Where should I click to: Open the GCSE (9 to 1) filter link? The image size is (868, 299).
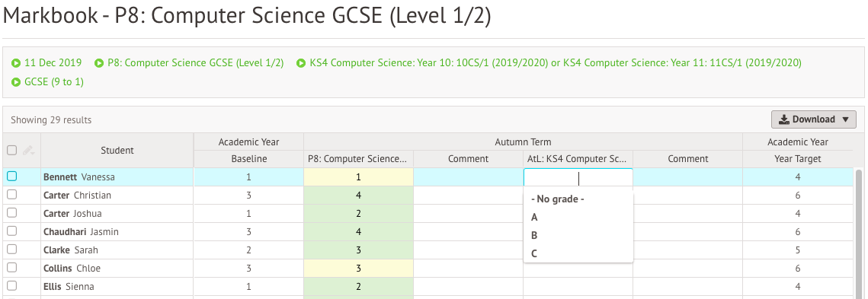tap(54, 82)
